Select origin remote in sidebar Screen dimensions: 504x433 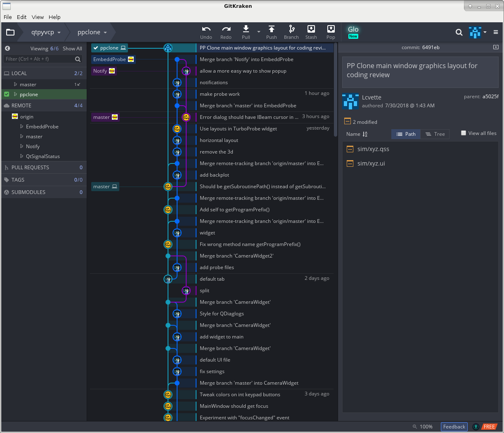coord(44,116)
